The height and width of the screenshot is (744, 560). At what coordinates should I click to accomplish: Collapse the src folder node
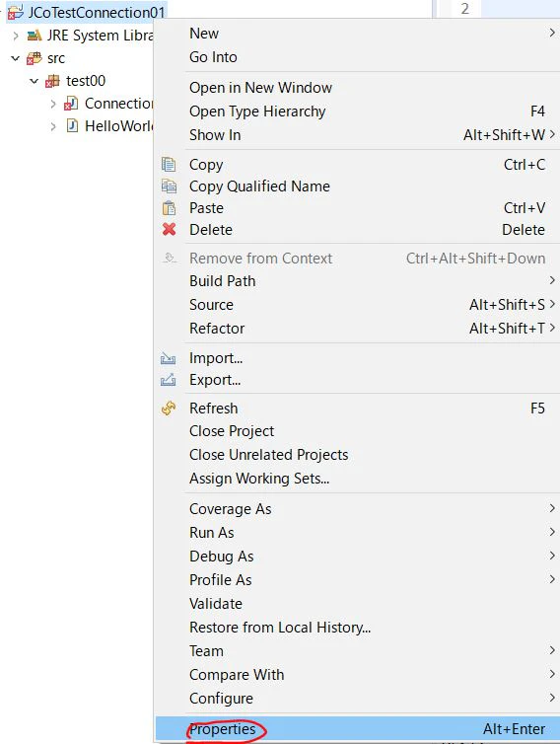[16, 58]
